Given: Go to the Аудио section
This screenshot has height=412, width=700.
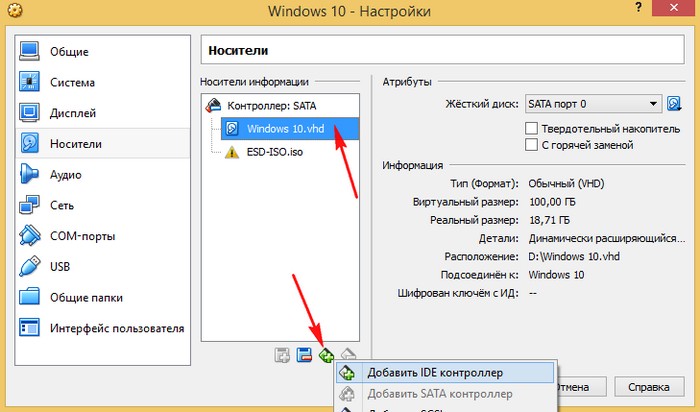Looking at the screenshot, I should pos(65,174).
